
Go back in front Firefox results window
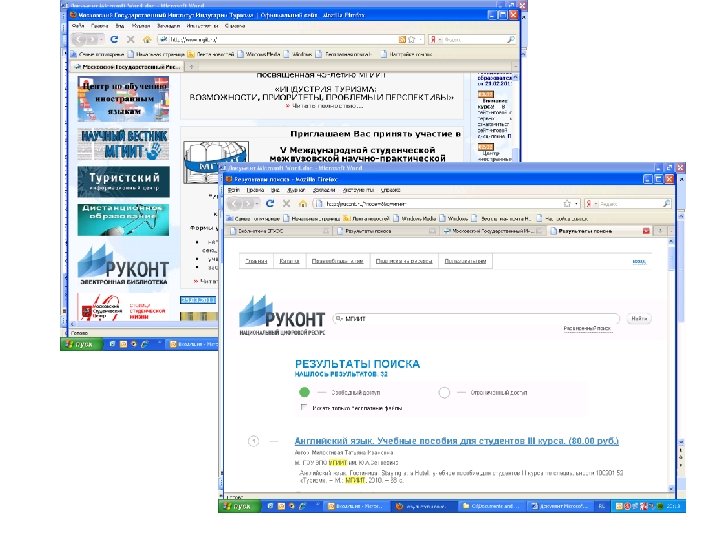235,203
